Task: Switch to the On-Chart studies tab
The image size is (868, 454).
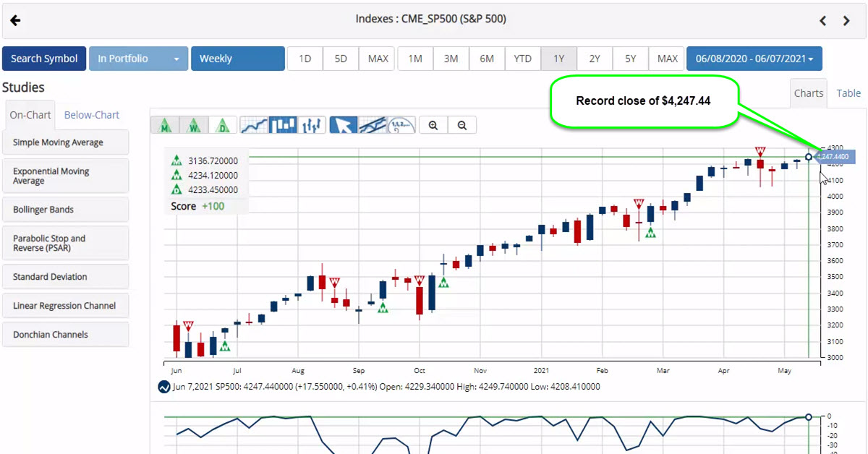Action: [x=30, y=115]
